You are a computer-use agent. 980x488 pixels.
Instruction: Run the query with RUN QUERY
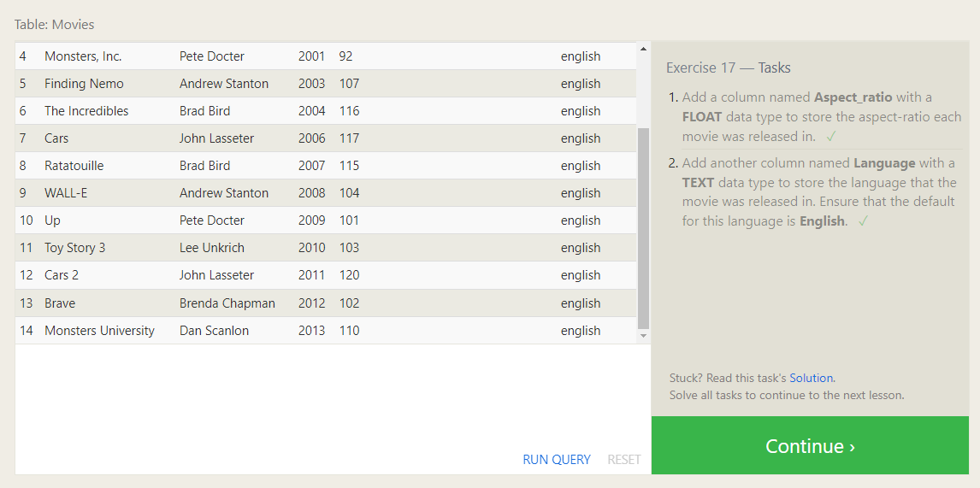coord(556,460)
